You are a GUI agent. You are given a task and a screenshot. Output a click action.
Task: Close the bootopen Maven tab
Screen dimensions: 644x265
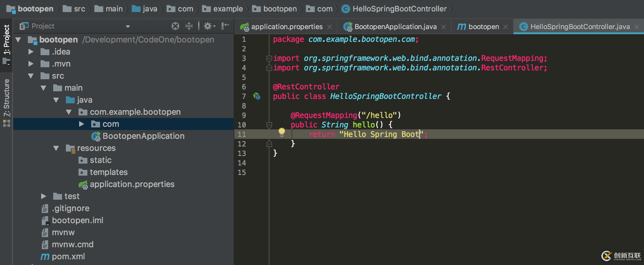506,27
